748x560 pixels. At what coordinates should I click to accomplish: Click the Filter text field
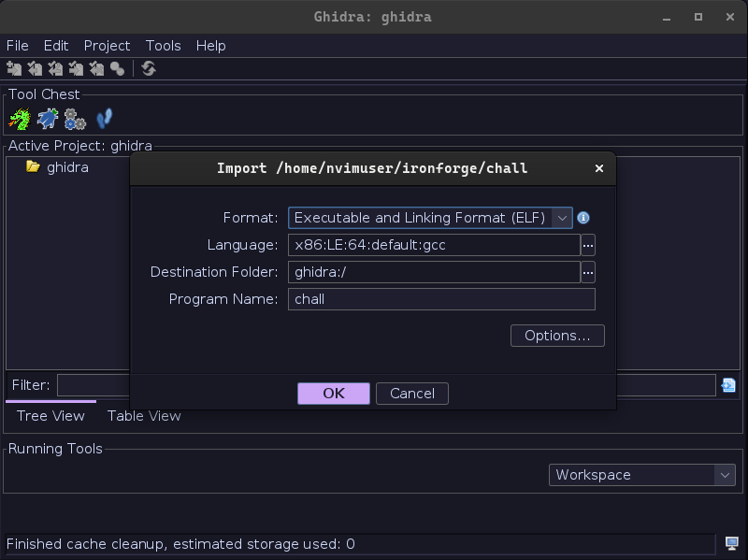tap(386, 385)
